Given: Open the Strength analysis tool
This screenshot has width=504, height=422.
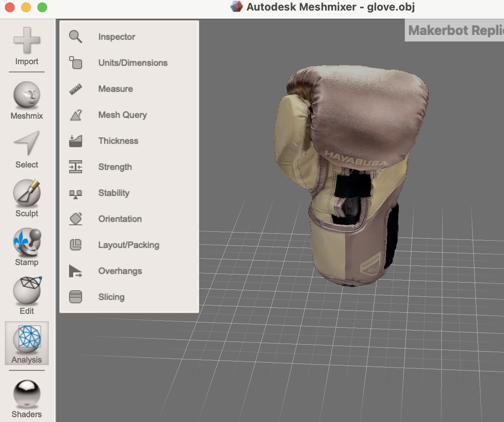Looking at the screenshot, I should coord(115,167).
